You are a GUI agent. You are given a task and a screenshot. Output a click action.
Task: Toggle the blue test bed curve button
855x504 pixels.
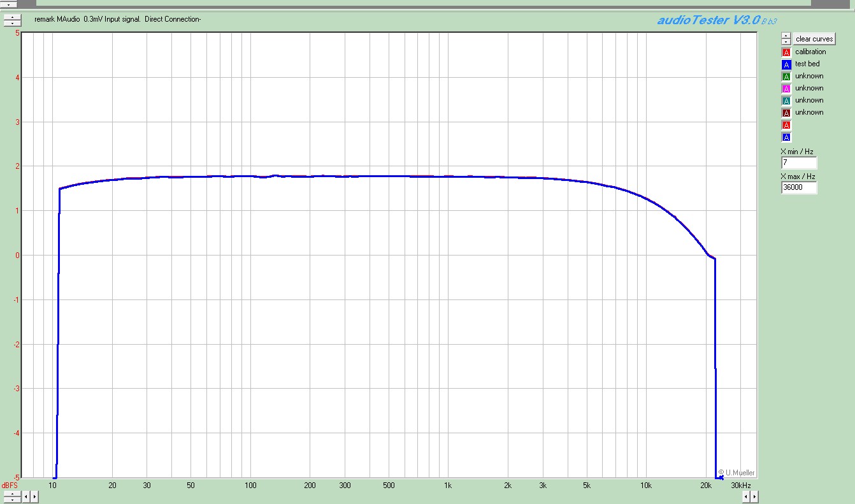coord(786,64)
